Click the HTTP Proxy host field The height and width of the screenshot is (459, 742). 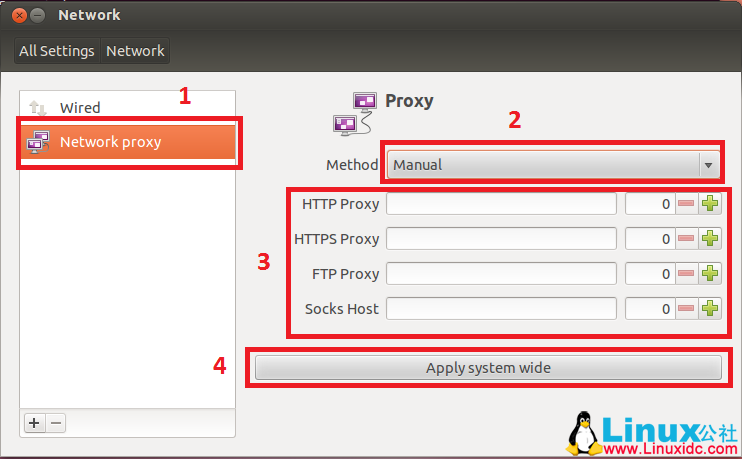[x=501, y=204]
